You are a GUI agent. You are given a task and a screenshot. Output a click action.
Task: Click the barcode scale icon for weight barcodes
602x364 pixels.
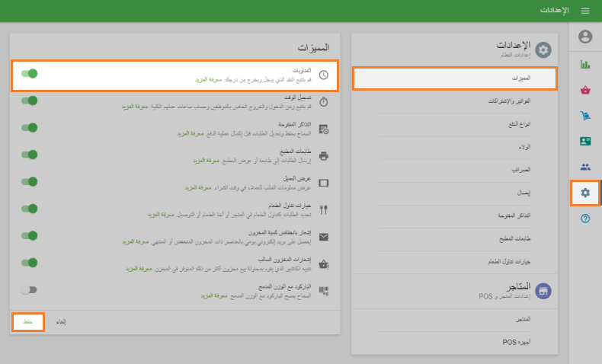tap(324, 291)
